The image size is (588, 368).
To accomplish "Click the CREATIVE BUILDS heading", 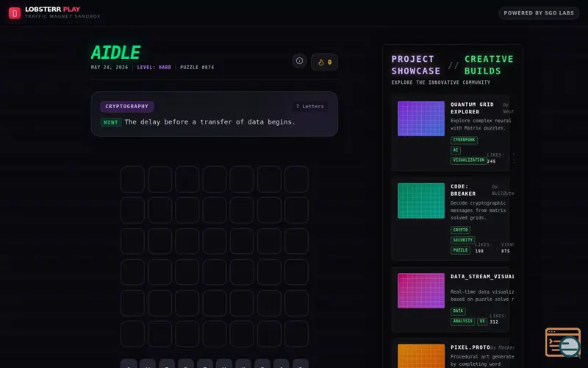I will (x=489, y=65).
